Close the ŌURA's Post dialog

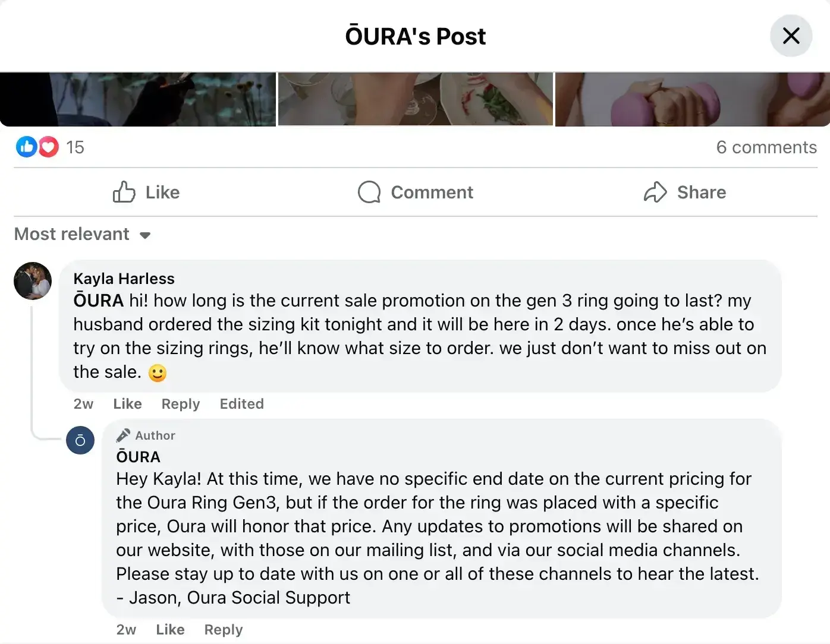pos(791,36)
